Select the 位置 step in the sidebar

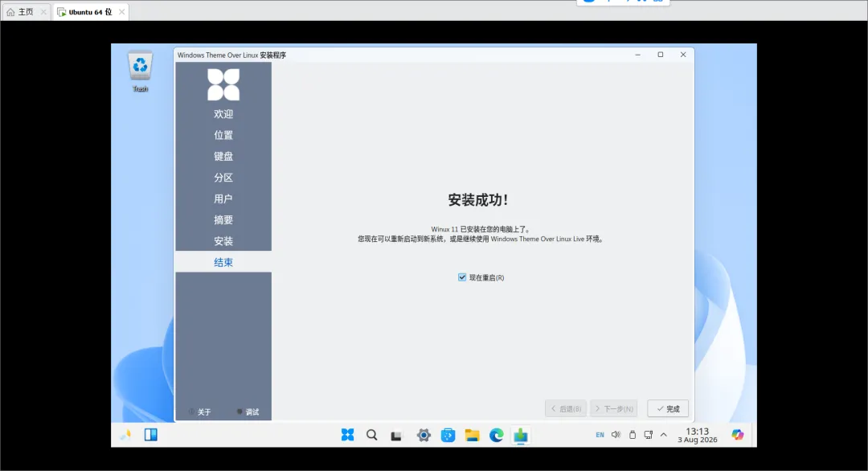223,135
